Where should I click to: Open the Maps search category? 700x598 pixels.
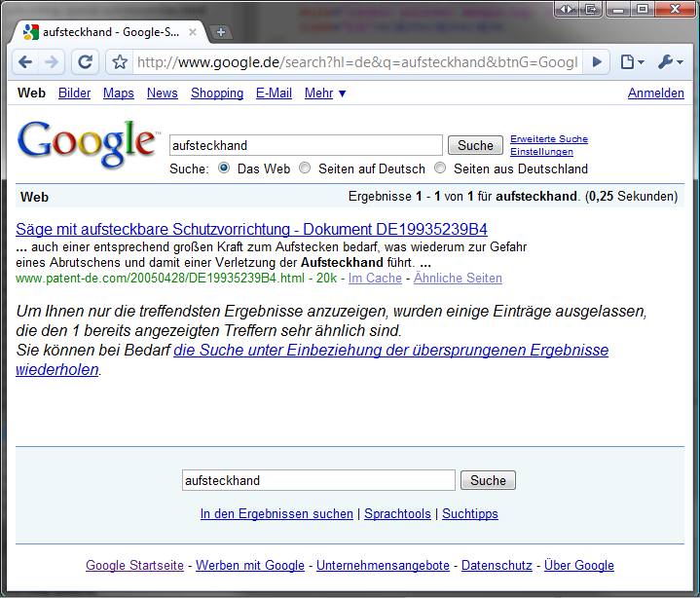[119, 93]
